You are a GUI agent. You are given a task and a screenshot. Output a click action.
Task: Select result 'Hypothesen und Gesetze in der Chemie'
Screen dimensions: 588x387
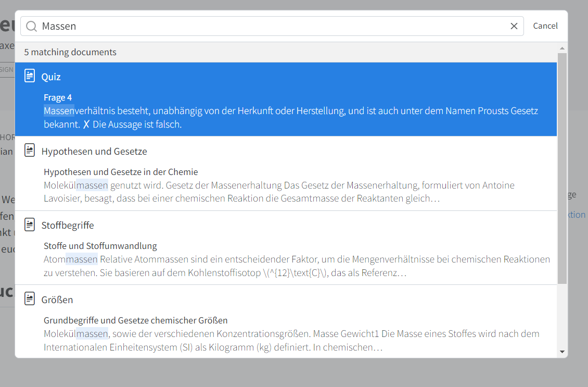coord(121,172)
